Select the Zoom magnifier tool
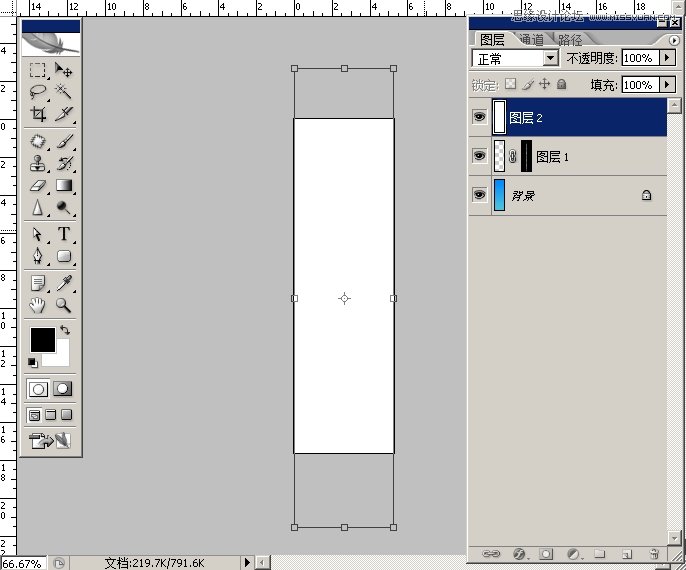Viewport: 686px width, 570px height. pos(63,305)
